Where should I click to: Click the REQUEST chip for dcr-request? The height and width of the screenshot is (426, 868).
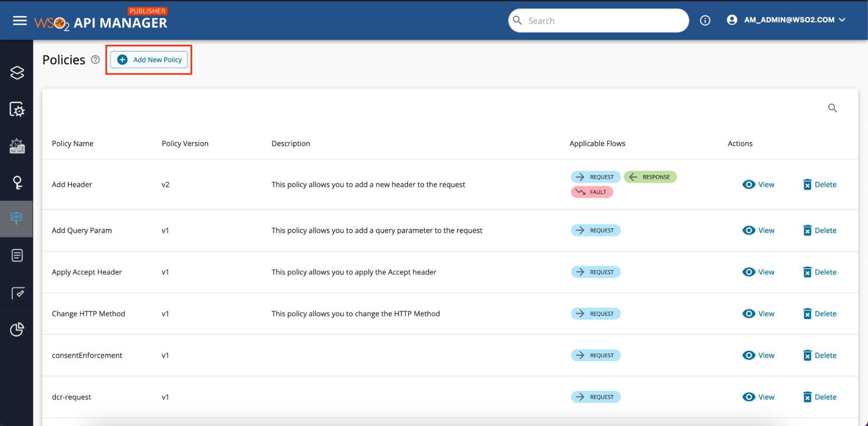(596, 397)
